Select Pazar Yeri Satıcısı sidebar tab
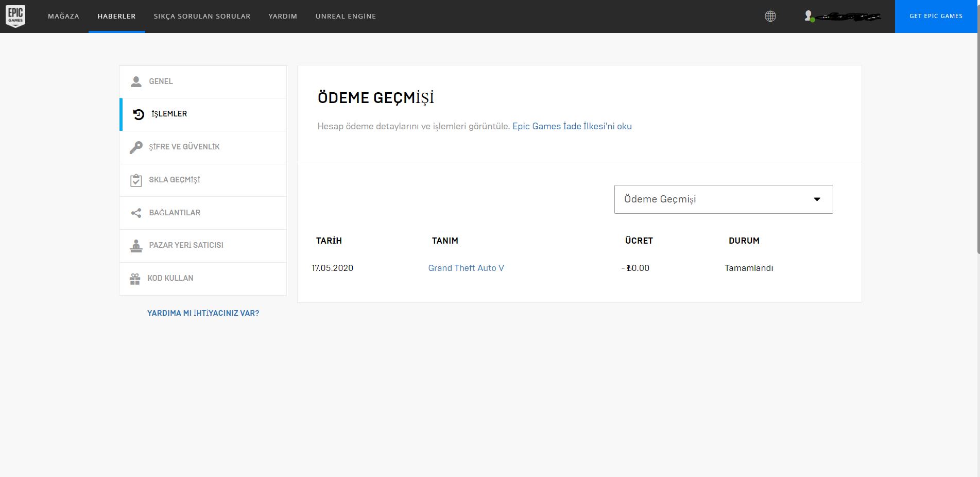The height and width of the screenshot is (477, 980). pyautogui.click(x=203, y=246)
